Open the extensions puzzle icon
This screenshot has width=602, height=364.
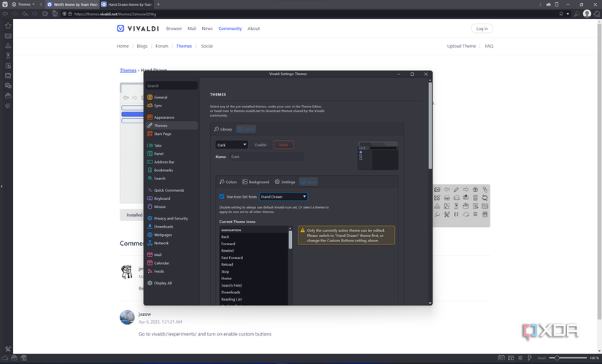pos(597,13)
